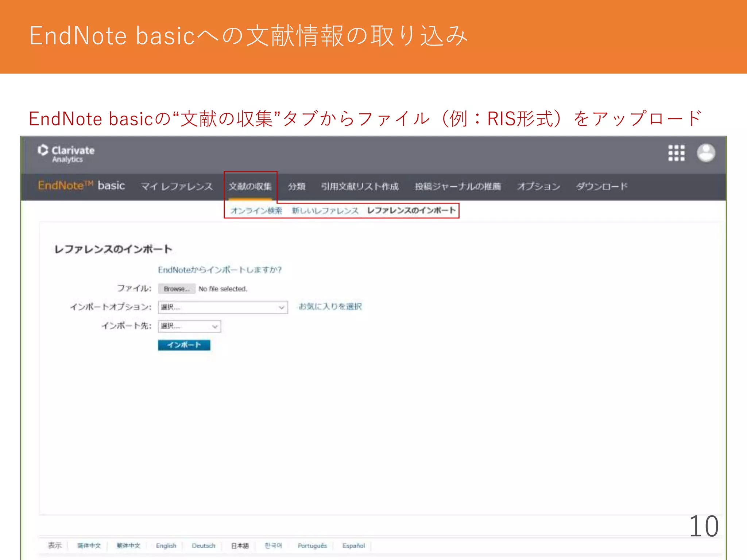Click the Clarivate Analytics logo
The image size is (747, 560).
click(66, 154)
